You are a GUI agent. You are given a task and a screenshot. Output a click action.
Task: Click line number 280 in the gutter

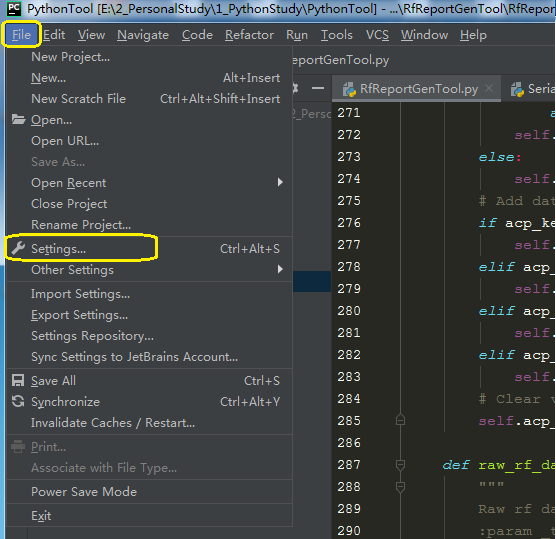pos(349,311)
